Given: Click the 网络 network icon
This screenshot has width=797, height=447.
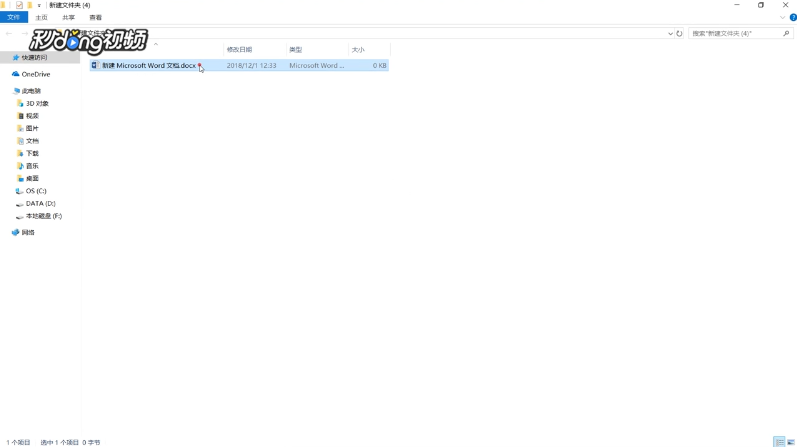Looking at the screenshot, I should 16,232.
